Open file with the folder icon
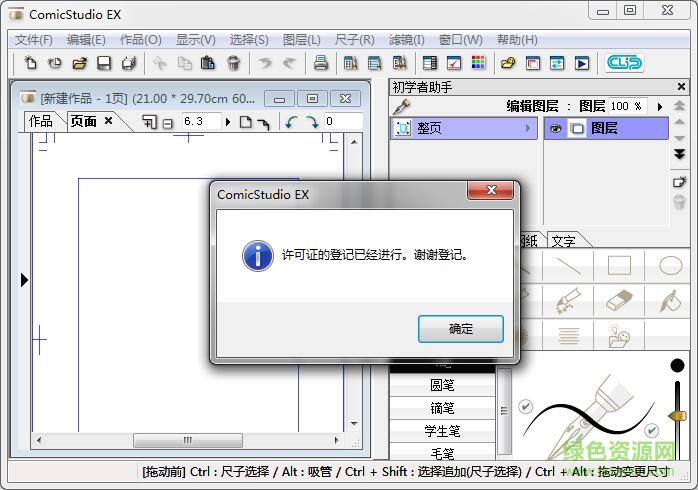 [x=79, y=63]
